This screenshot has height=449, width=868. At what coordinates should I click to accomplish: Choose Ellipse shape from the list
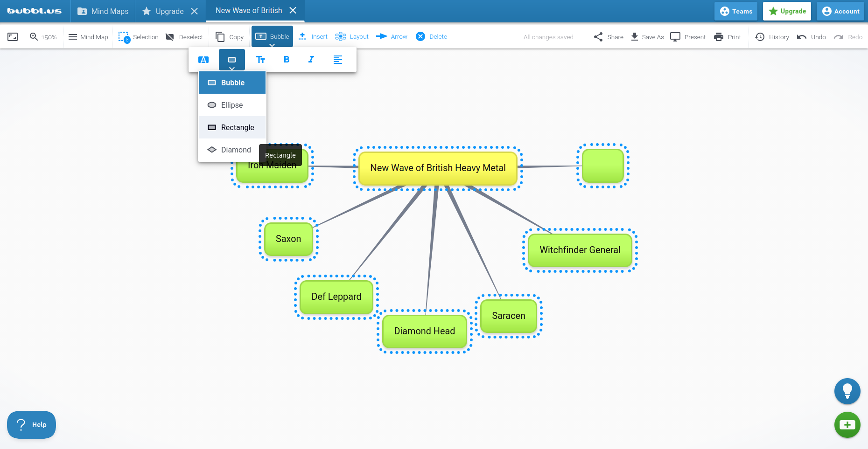click(232, 105)
